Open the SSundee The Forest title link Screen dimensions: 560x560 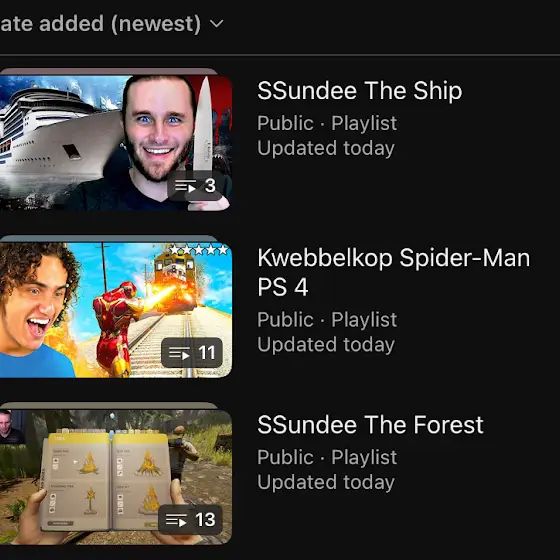click(370, 425)
